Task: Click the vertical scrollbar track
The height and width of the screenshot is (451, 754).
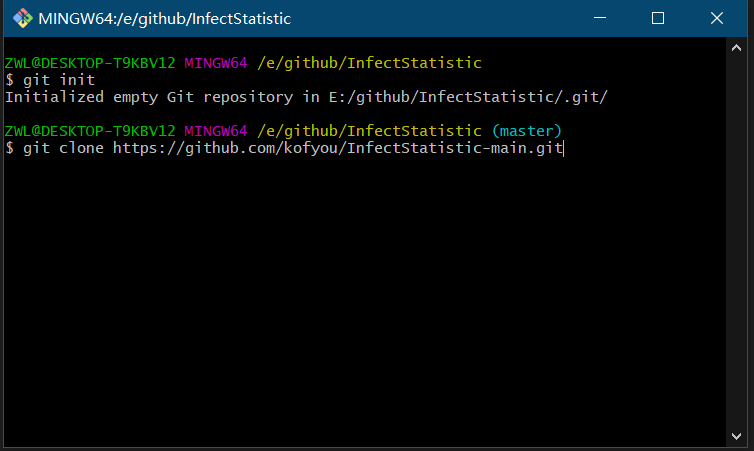Action: click(x=736, y=242)
